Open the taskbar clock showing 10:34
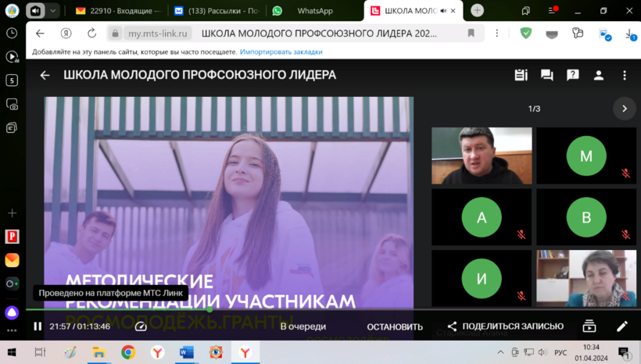 point(591,352)
